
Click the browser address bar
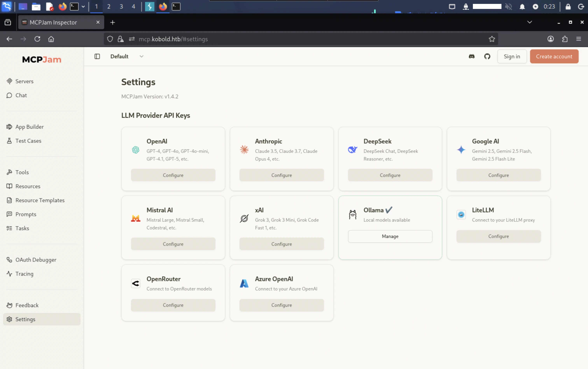(301, 39)
